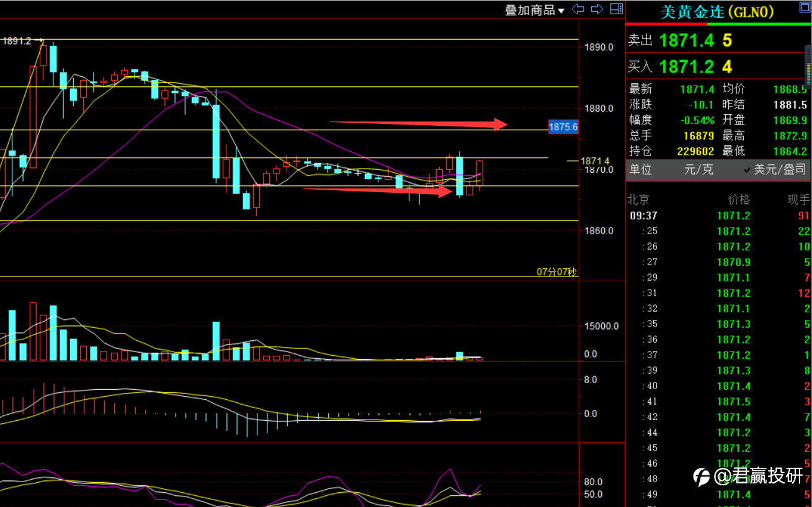Select the :27 tick at 1870.9
The width and height of the screenshot is (812, 507).
[718, 262]
